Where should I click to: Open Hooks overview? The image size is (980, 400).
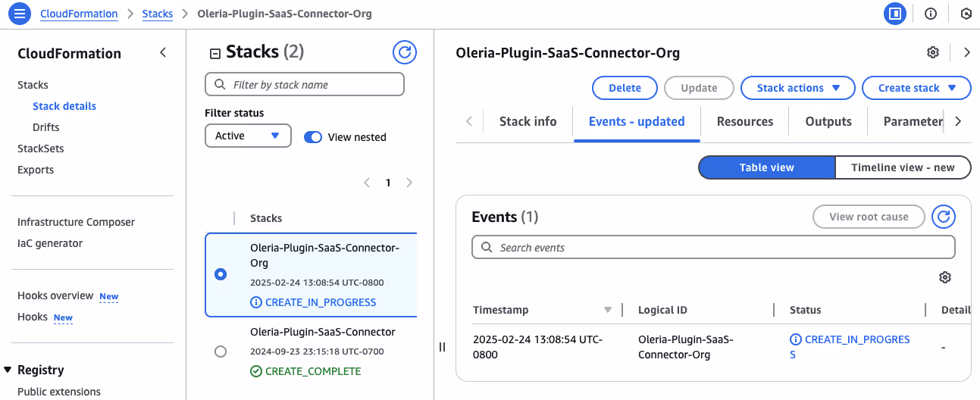[x=55, y=295]
